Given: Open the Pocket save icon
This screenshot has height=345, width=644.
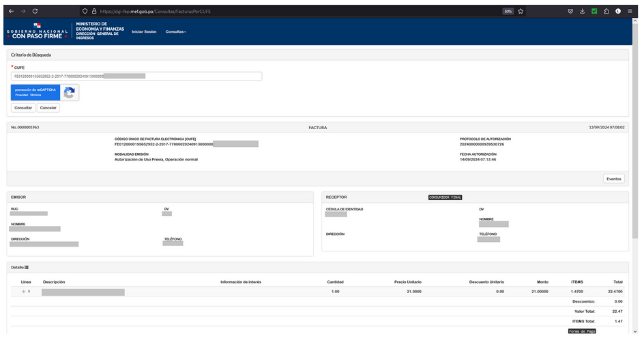Looking at the screenshot, I should point(570,11).
